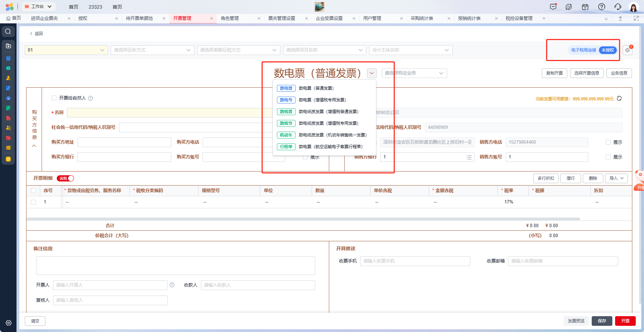This screenshot has width=644, height=332.
Task: Open list icon in 销售方银行 field
Action: pyautogui.click(x=469, y=157)
